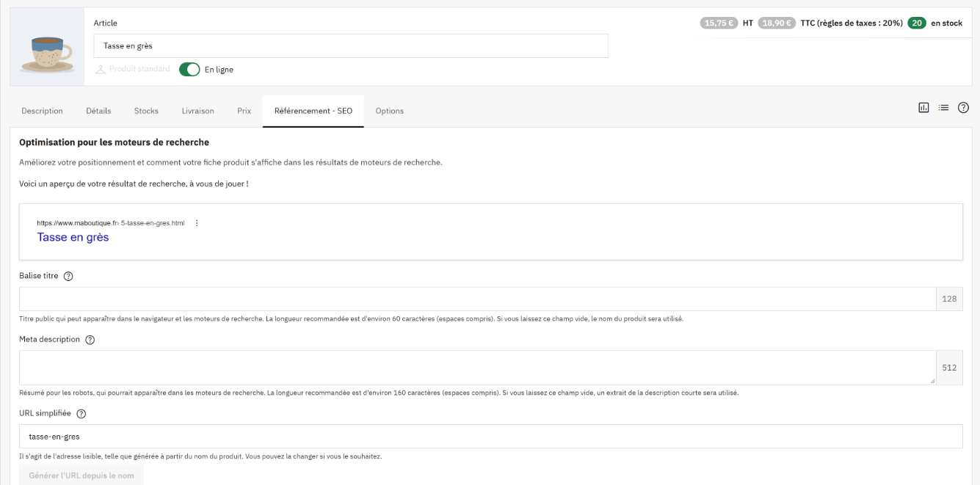Click Générer l'URL depuis le nom button
Screen dimensions: 980x485
pyautogui.click(x=81, y=475)
